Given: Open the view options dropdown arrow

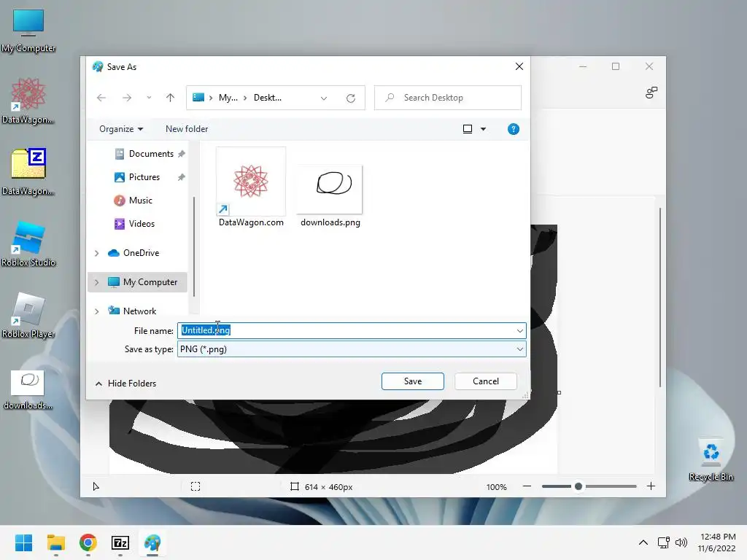Looking at the screenshot, I should [x=483, y=129].
